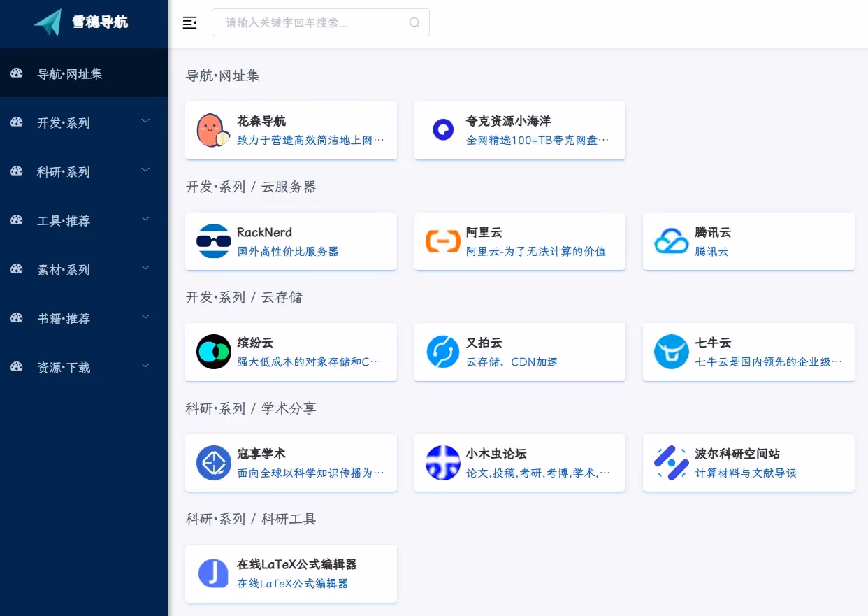Open the 小木虫论坛 card title
This screenshot has width=868, height=616.
click(497, 454)
